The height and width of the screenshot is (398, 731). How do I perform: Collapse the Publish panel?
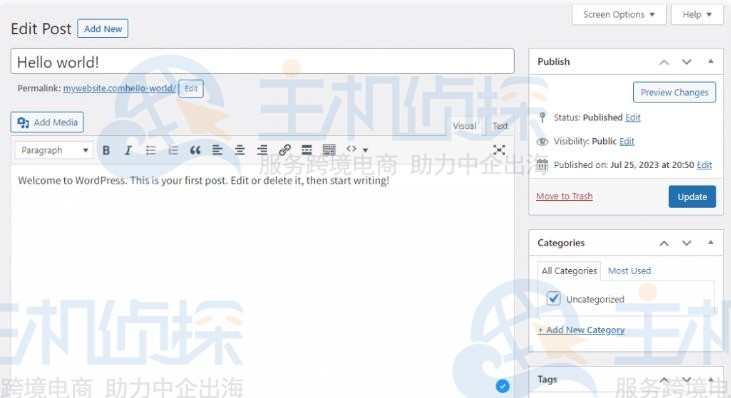tap(710, 62)
